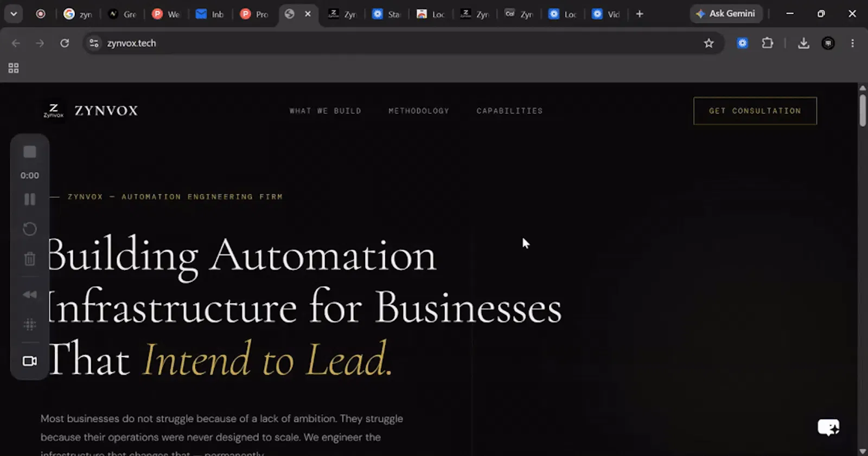Switch to the 'Gre' tab
Screen dimensions: 868x456
122,14
